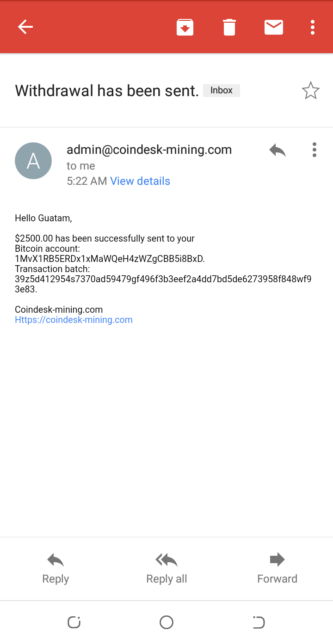This screenshot has height=644, width=333.
Task: Go back using the top-left arrow
Action: (x=25, y=27)
